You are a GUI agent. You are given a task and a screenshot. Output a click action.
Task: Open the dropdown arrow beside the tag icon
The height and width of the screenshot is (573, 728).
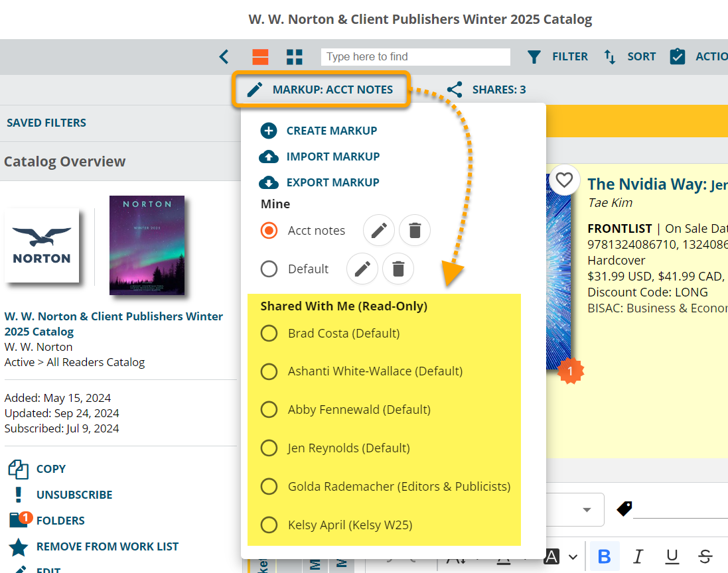coord(587,509)
